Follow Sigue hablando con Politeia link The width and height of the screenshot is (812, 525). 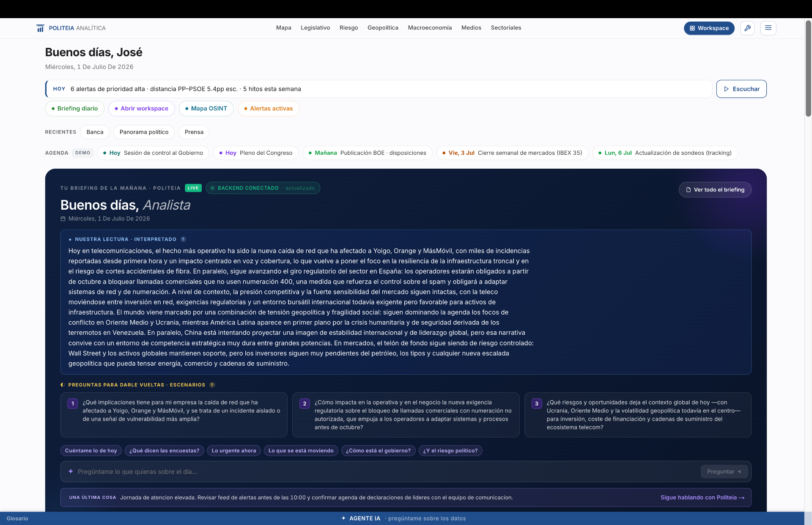702,498
